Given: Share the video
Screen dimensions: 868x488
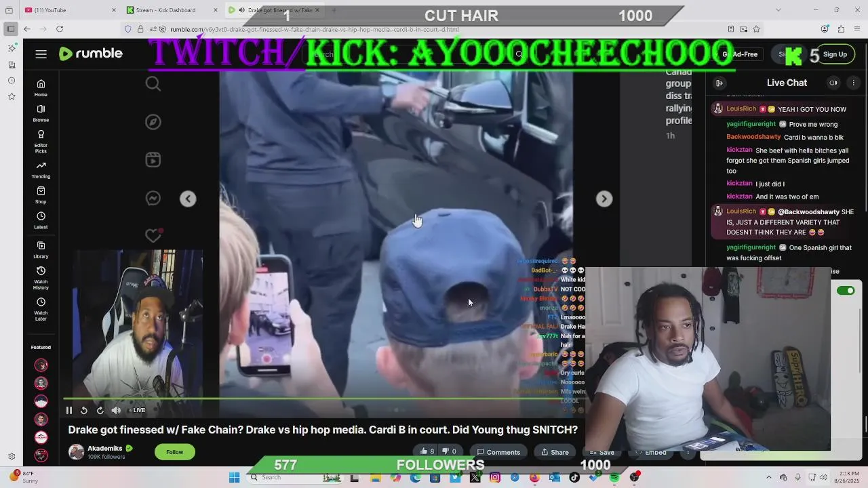Looking at the screenshot, I should 554,452.
